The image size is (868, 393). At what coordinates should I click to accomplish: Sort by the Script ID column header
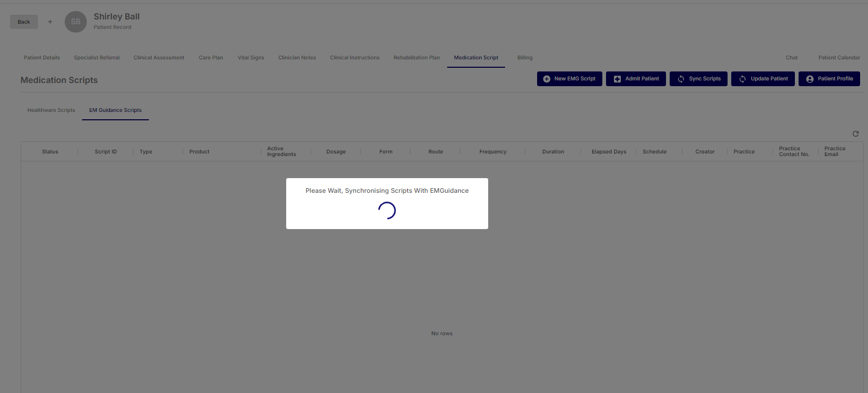tap(106, 152)
